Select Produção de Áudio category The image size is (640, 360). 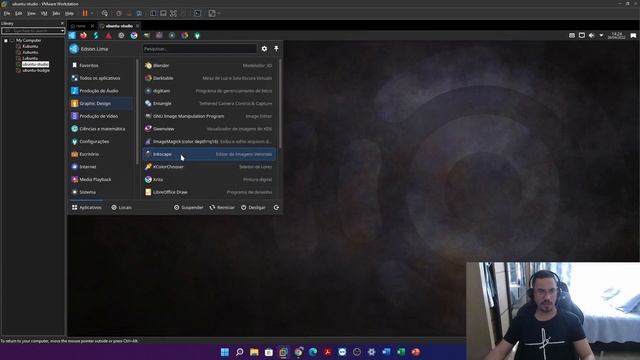pyautogui.click(x=101, y=91)
